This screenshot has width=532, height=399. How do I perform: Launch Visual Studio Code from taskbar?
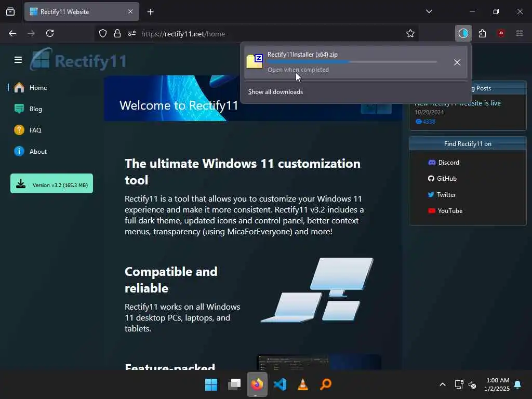[x=280, y=384]
